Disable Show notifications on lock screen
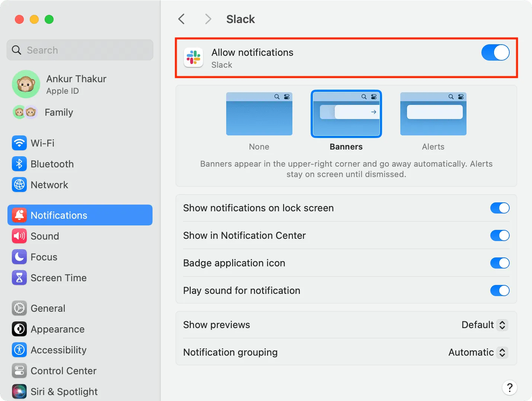 pos(500,208)
